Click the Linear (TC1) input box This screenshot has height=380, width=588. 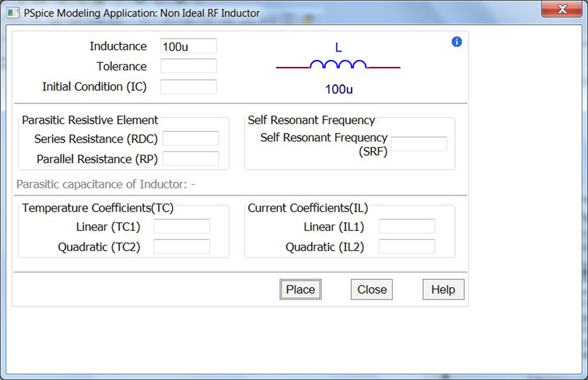182,226
